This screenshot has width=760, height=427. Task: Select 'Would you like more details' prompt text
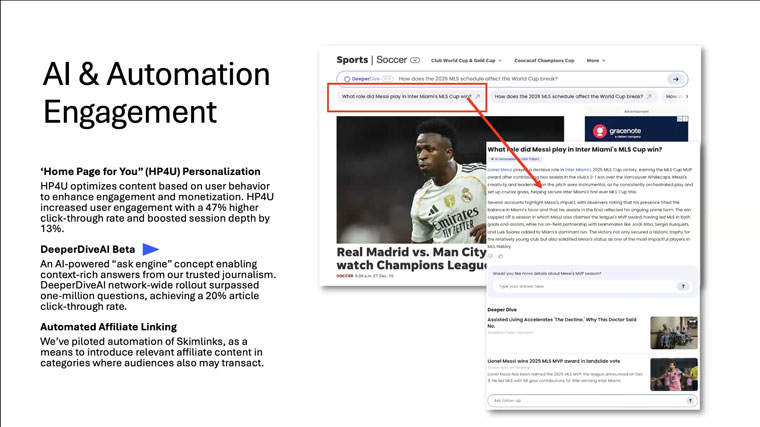547,273
